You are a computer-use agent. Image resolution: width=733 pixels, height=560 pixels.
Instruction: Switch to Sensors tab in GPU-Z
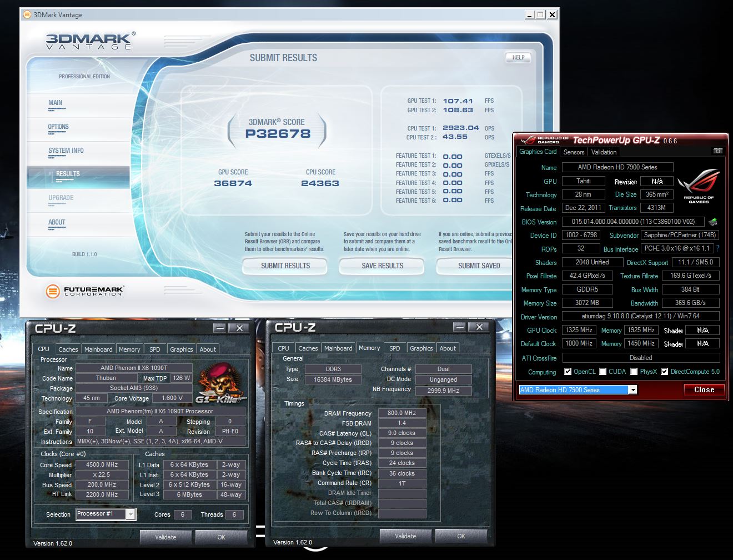point(574,152)
